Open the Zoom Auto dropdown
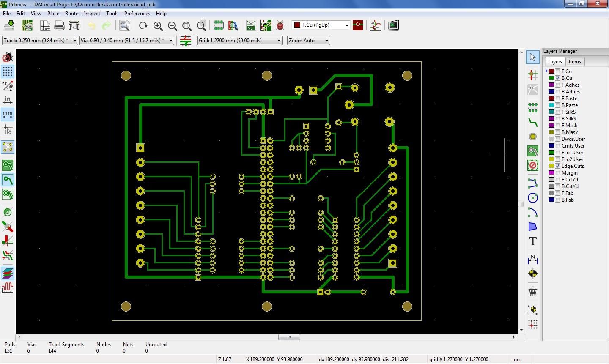This screenshot has height=364, width=609. coord(326,40)
